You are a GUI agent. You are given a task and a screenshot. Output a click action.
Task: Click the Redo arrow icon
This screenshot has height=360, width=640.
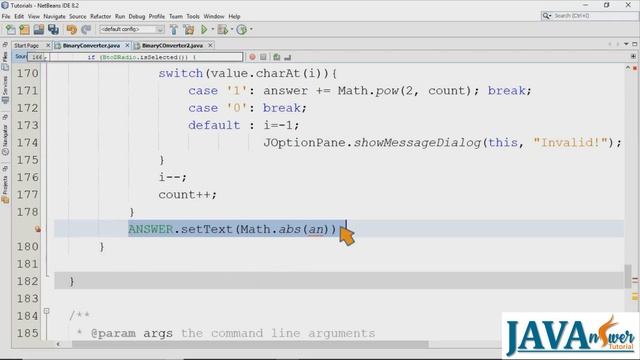(x=86, y=29)
